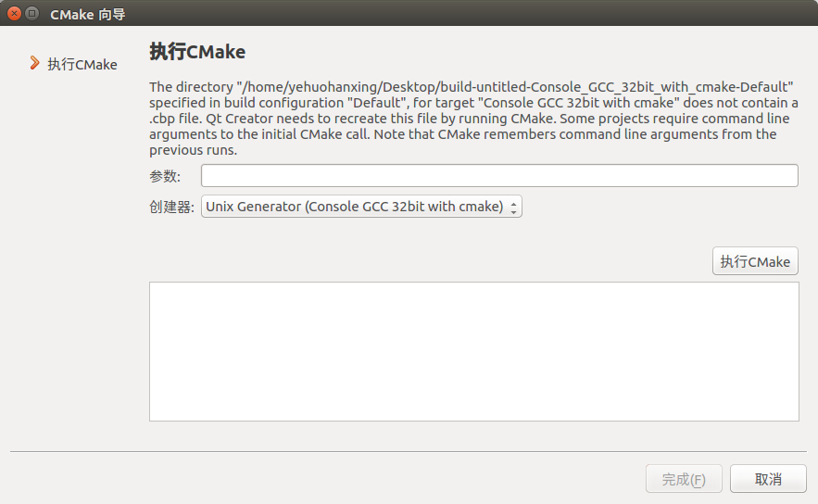Click the 完成(F) finish button
The image size is (818, 504).
click(x=684, y=479)
